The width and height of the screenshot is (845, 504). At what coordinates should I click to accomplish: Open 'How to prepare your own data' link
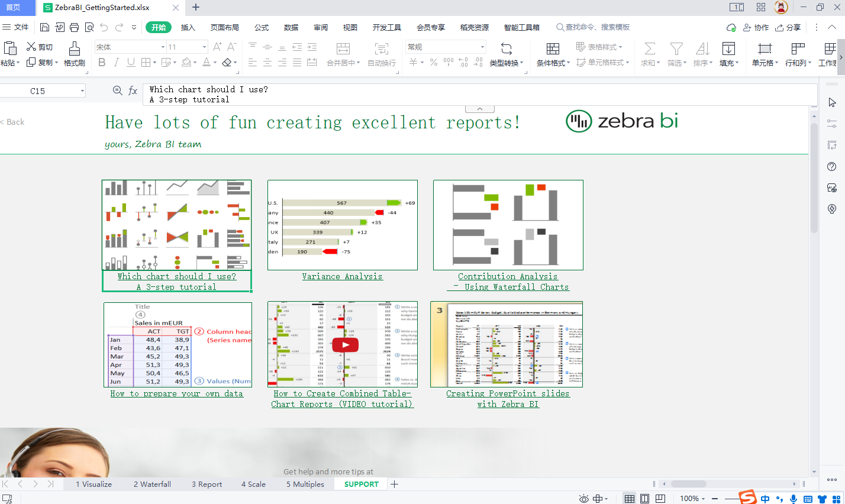coord(177,393)
